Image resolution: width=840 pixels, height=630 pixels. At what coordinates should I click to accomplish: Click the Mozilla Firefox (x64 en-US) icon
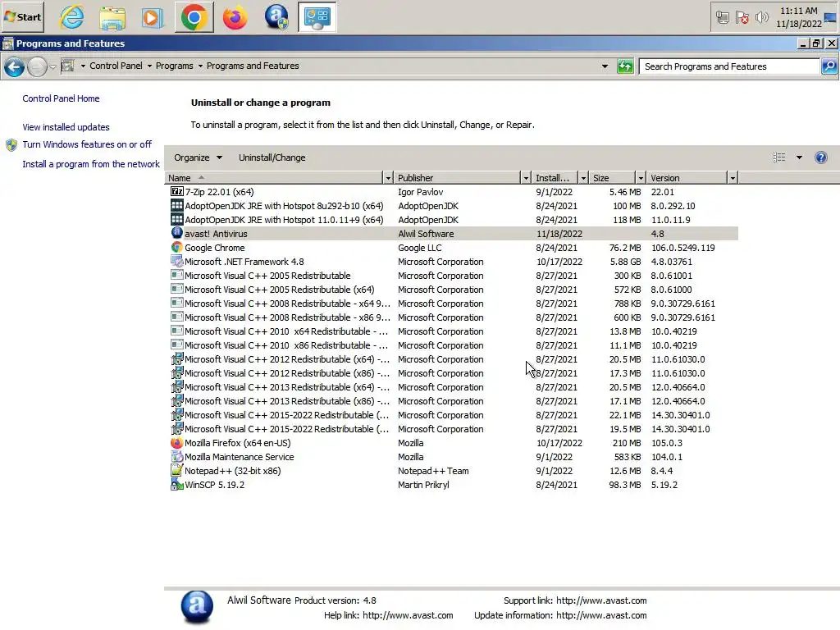[x=177, y=442]
